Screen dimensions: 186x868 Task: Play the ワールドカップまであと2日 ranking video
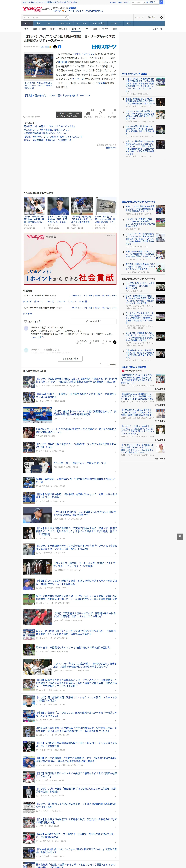click(160, 316)
